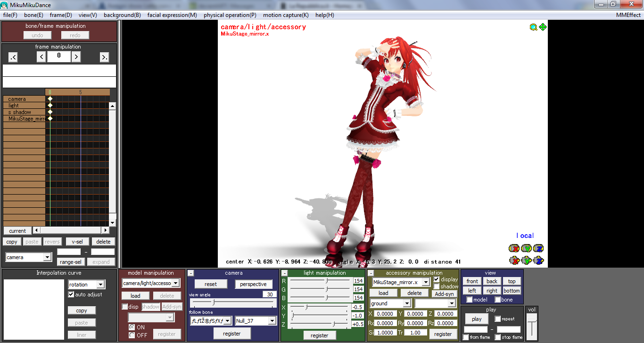
Task: Click the X-axis rotation icon
Action: [x=515, y=248]
